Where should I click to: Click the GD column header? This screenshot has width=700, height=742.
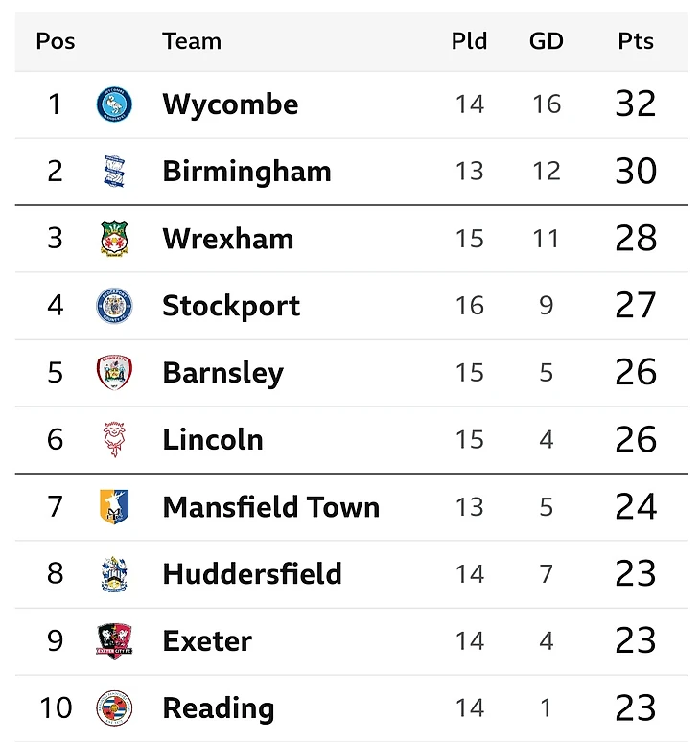[547, 41]
